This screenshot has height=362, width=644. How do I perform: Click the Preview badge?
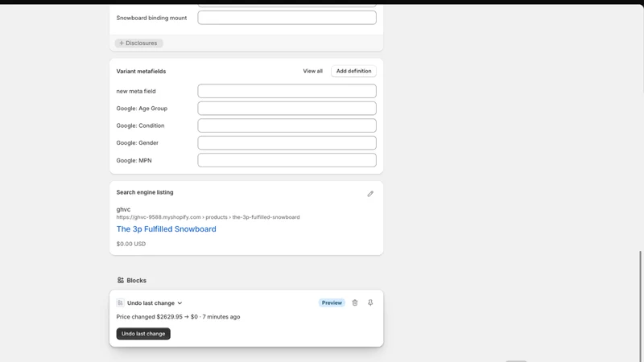(332, 302)
